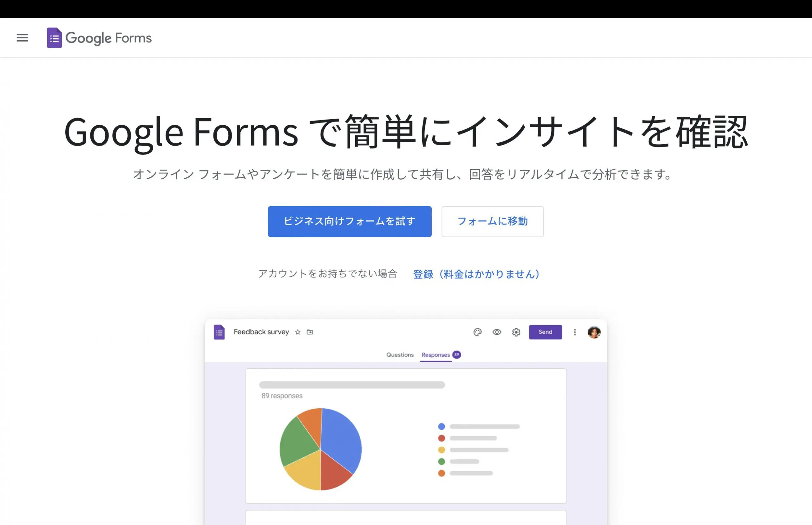
Task: Click the red legend dot
Action: (x=442, y=438)
